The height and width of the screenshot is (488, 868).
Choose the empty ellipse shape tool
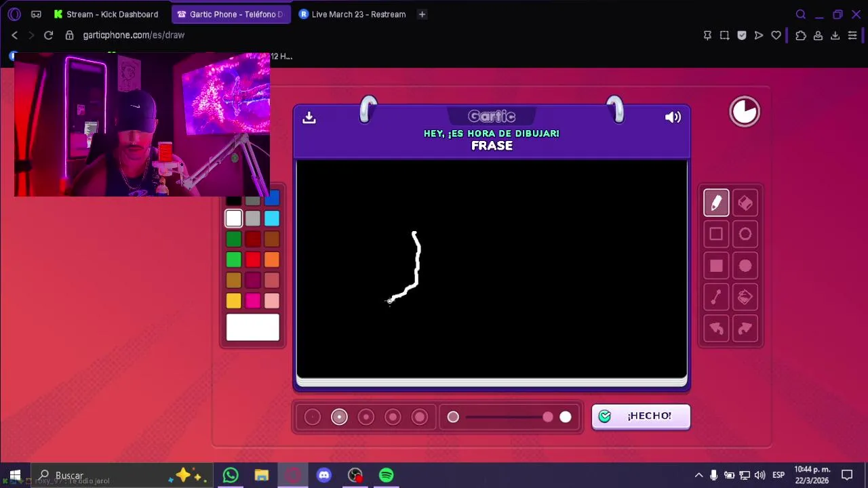point(745,234)
